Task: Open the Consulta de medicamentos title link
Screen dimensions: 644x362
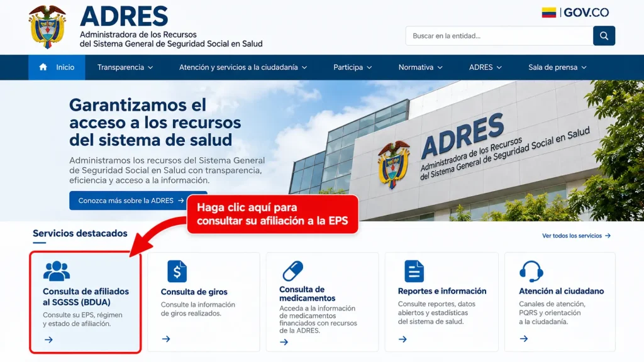Action: tap(307, 294)
